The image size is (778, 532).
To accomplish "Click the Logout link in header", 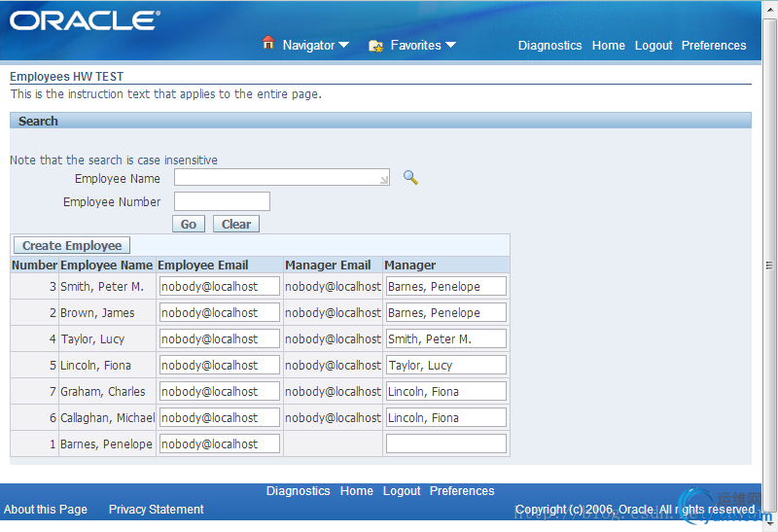I will [x=654, y=46].
